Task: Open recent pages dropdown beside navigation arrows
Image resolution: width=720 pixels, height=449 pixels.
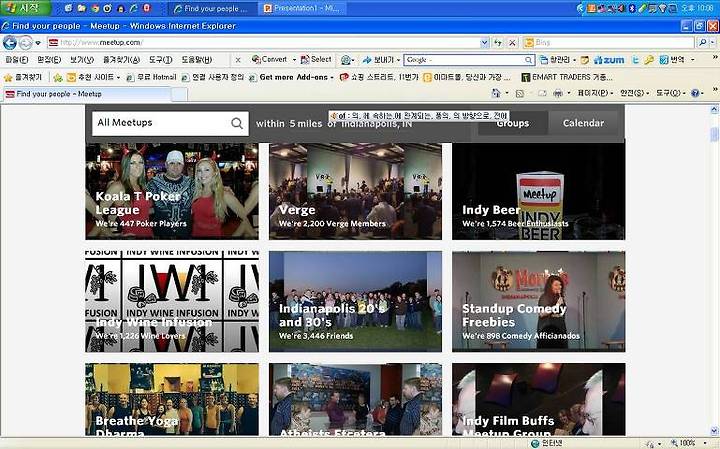Action: pos(38,43)
